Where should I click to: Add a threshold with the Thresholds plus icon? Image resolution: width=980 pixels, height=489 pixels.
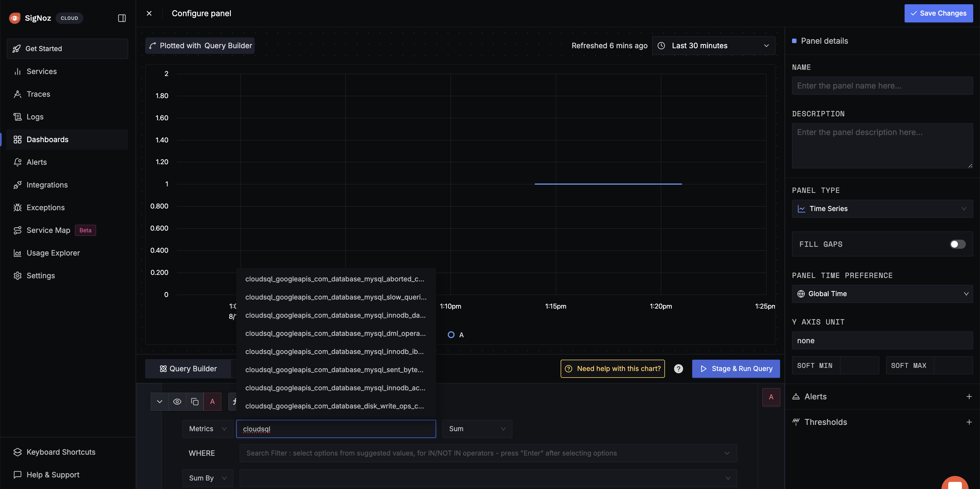pos(969,422)
